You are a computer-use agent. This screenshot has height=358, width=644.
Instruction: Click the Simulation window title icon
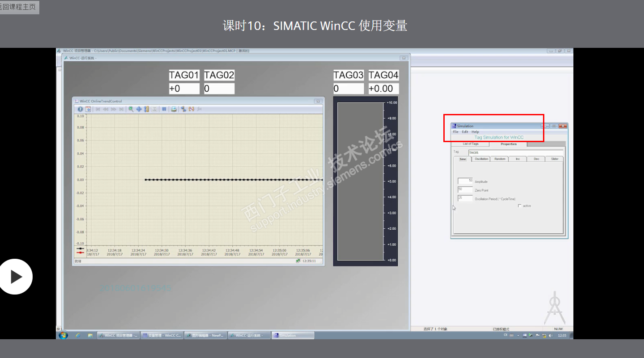(454, 126)
